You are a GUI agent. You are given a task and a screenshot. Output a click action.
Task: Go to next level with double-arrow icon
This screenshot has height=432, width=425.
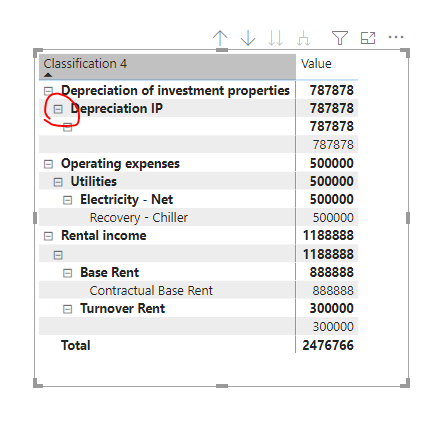[276, 38]
